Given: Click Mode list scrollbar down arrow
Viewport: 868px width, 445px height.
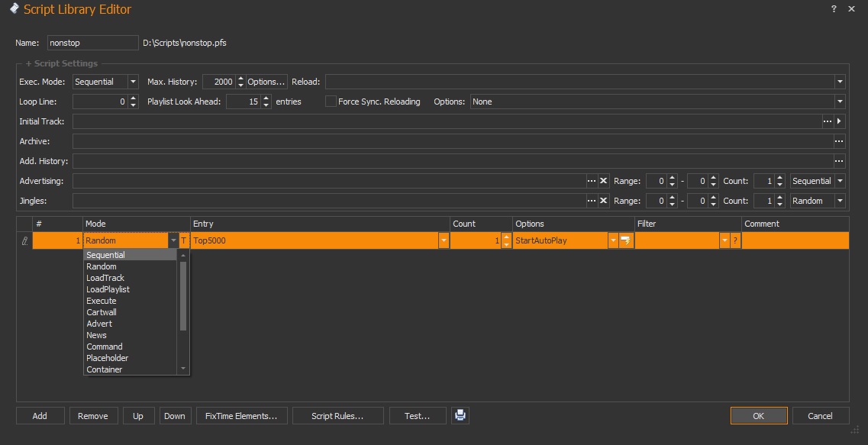Looking at the screenshot, I should click(183, 369).
